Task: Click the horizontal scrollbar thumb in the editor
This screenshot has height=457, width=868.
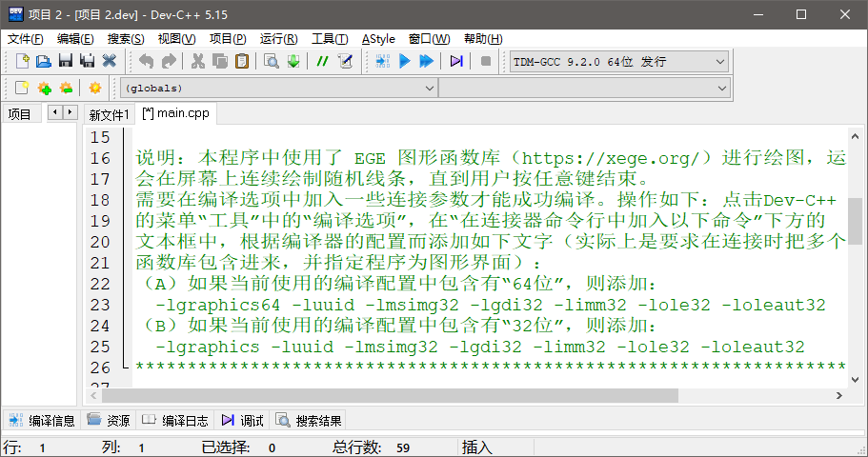Action: tap(391, 395)
